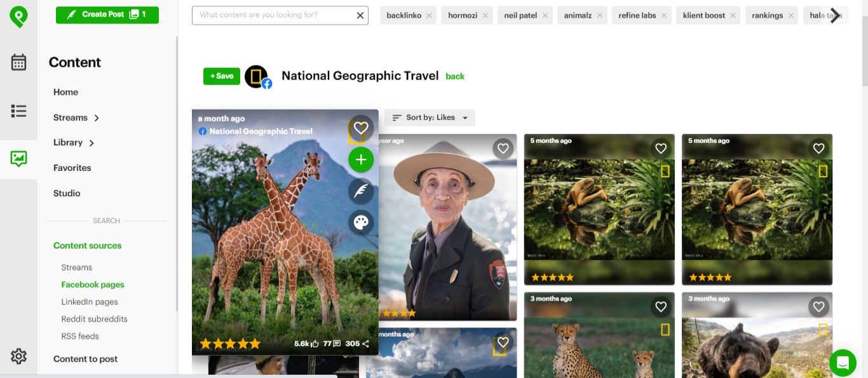Click the comments icon next to 77

(337, 344)
